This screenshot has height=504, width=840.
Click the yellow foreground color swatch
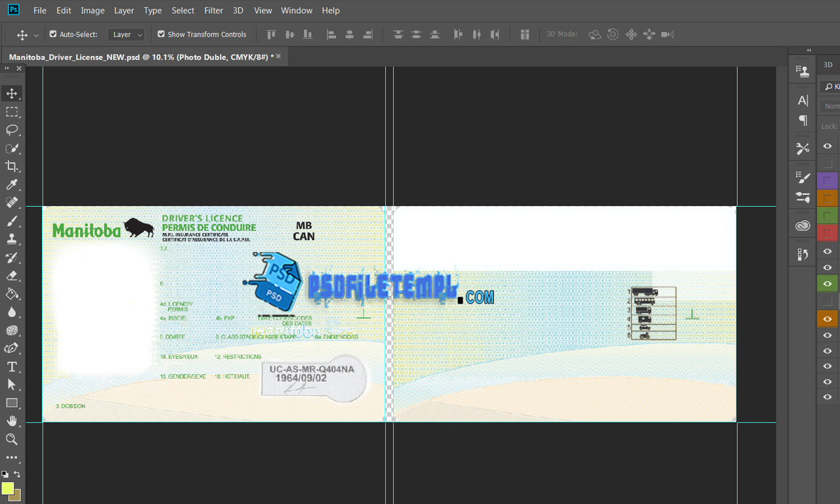7,488
